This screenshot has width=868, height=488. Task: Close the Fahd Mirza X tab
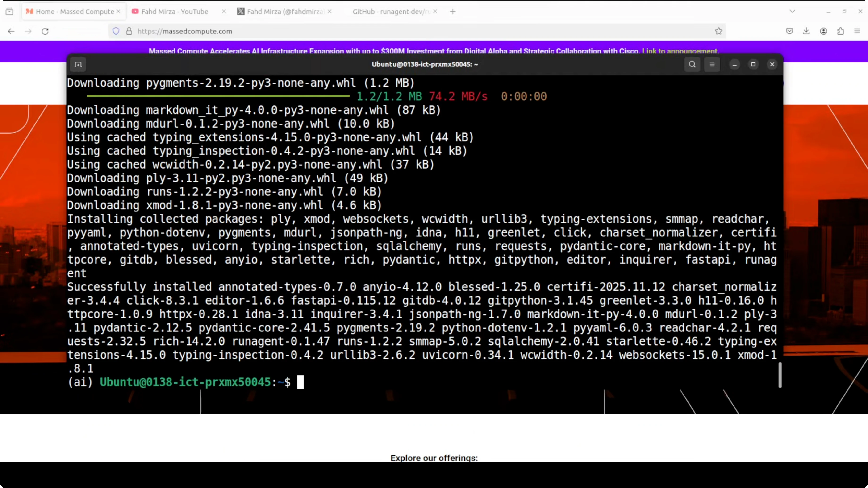point(330,12)
